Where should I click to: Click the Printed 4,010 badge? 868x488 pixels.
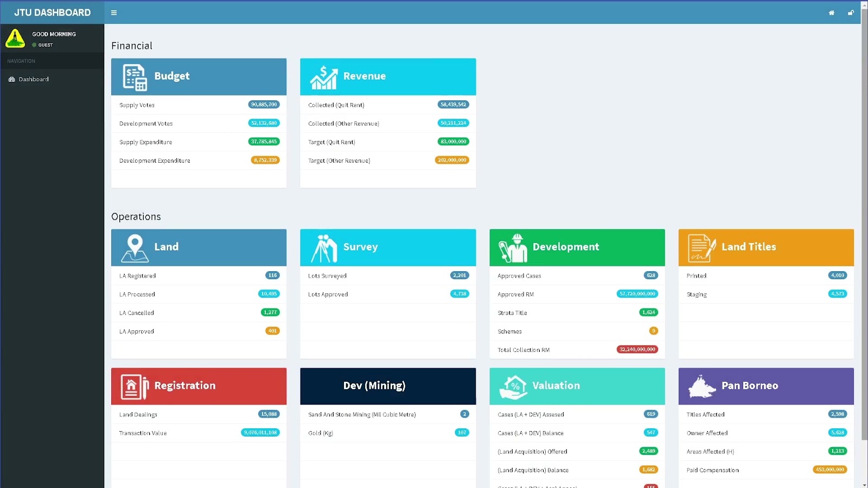pyautogui.click(x=838, y=275)
